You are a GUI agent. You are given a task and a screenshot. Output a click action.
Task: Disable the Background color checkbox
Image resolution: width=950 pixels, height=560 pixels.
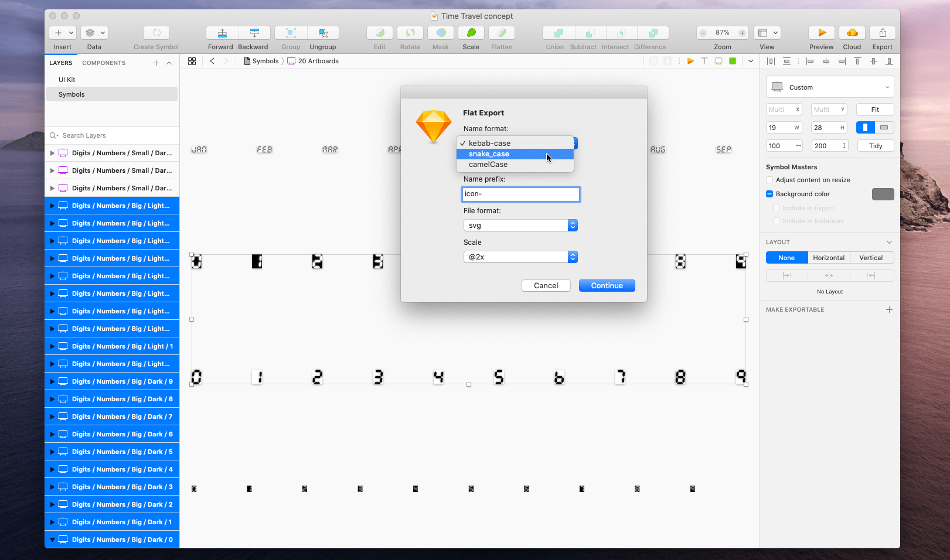click(769, 194)
